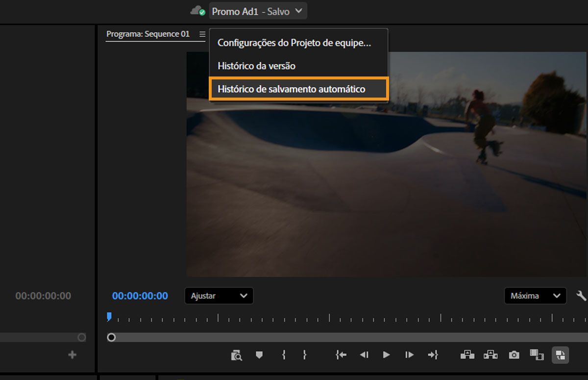Open the "Máxima" playback resolution dropdown
Image resolution: width=588 pixels, height=380 pixels.
click(535, 296)
